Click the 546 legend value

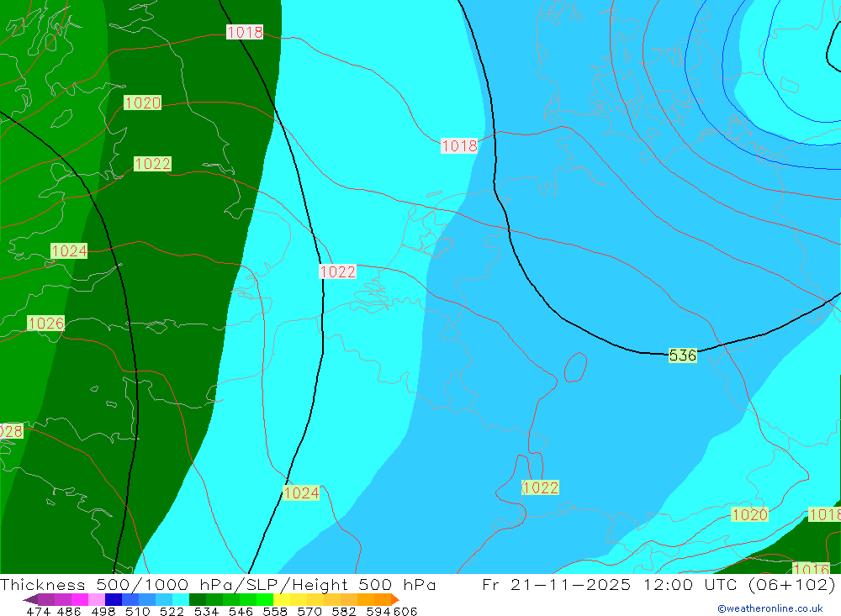241,612
